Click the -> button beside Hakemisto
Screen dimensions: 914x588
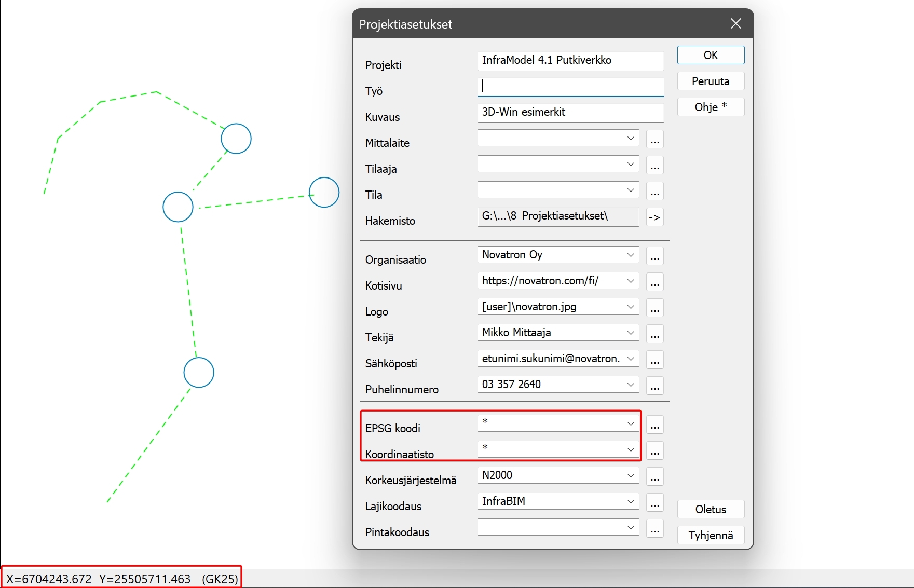(x=655, y=217)
